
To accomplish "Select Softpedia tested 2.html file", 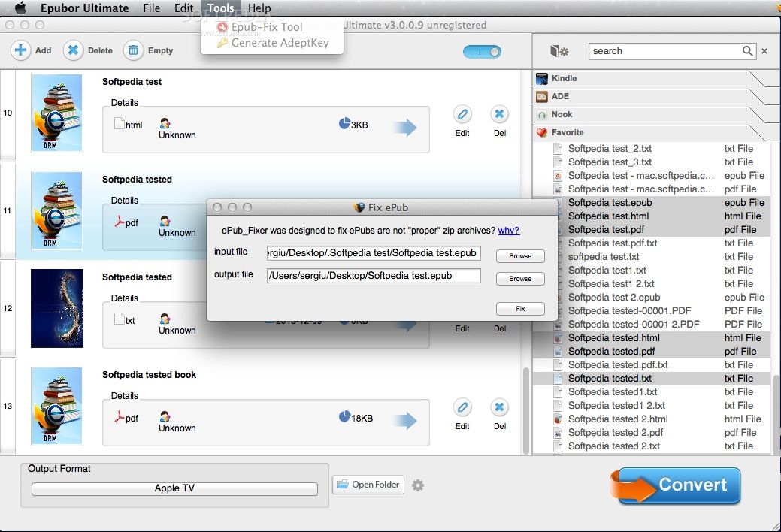I will (652, 419).
